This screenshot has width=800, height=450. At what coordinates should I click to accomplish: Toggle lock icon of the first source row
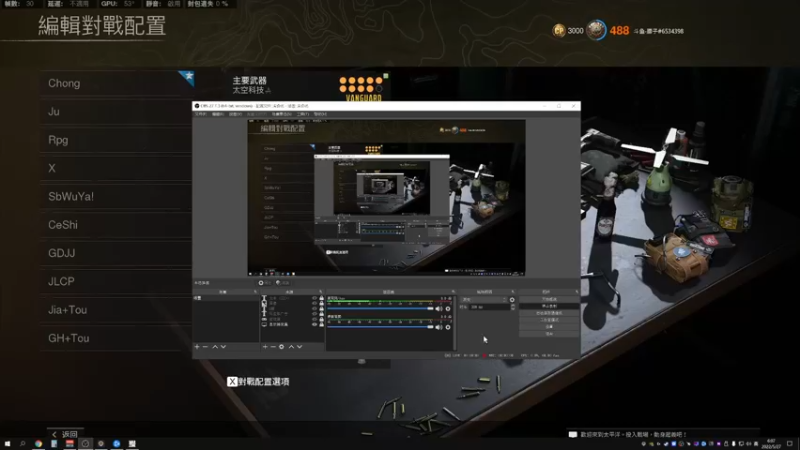pos(321,298)
